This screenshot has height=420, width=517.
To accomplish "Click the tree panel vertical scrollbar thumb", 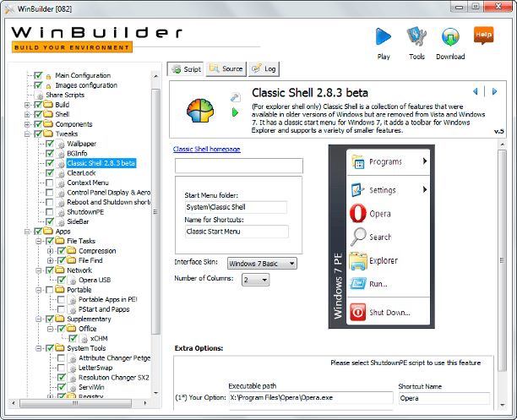I will point(155,211).
